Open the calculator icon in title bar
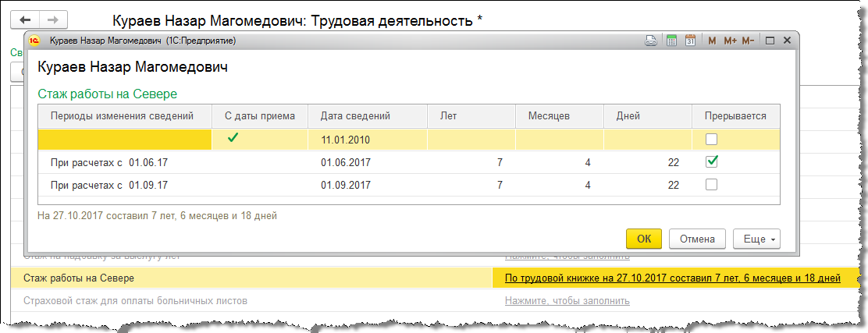Viewport: 868px width, 333px height. click(671, 41)
